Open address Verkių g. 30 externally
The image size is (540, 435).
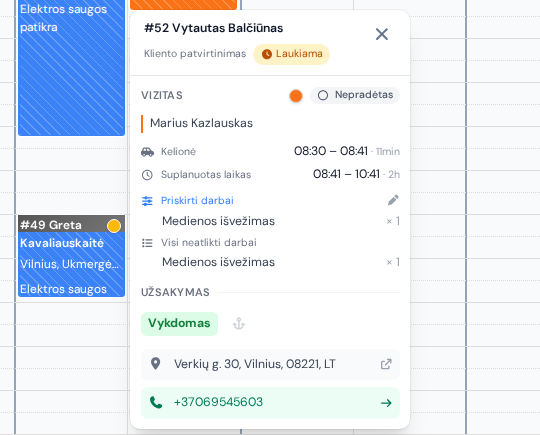coord(386,364)
